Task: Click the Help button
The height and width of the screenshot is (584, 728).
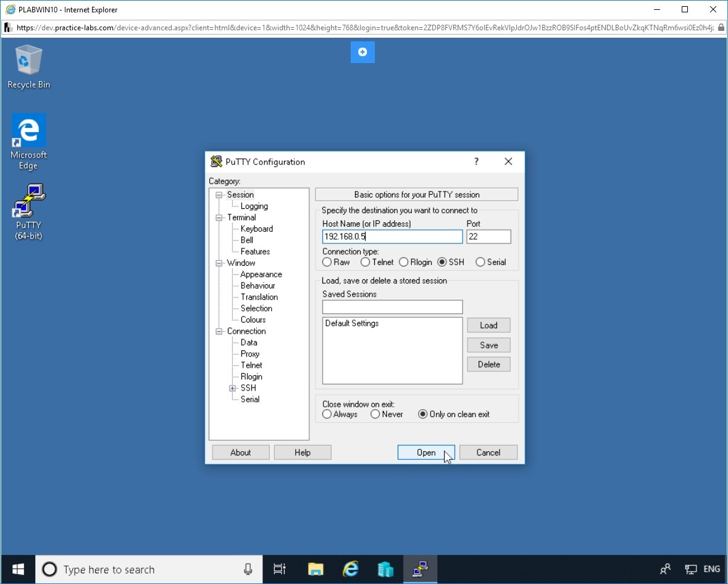Action: [x=302, y=452]
